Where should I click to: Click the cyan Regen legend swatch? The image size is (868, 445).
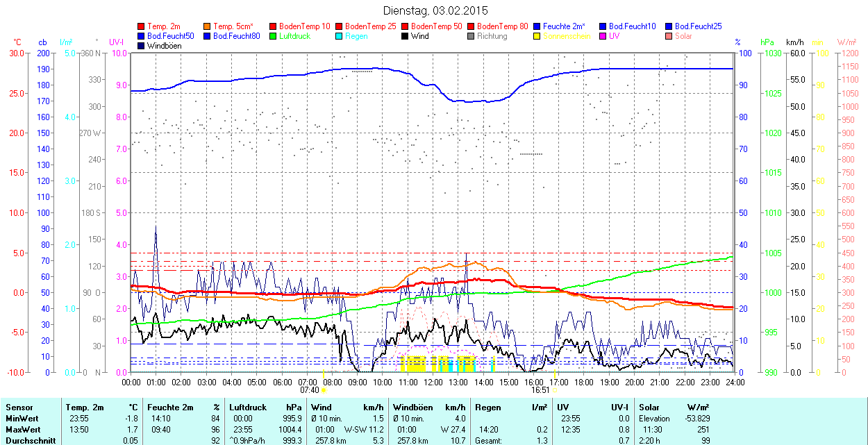tap(340, 36)
